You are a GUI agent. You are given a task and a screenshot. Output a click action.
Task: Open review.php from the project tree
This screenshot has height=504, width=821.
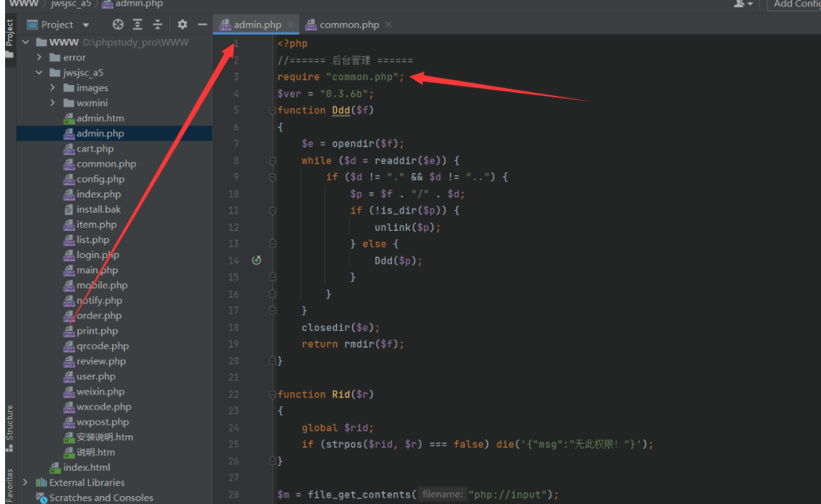click(x=95, y=361)
